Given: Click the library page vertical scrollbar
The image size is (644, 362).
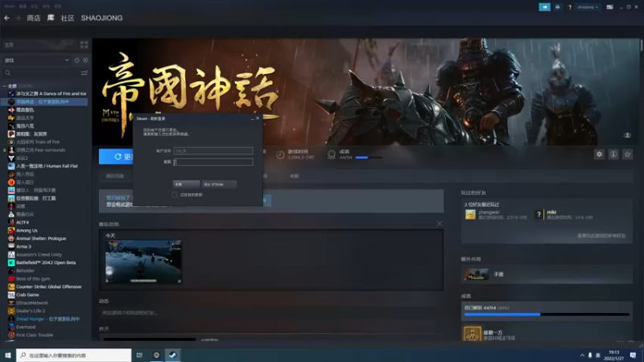Looking at the screenshot, I should coord(641,45).
